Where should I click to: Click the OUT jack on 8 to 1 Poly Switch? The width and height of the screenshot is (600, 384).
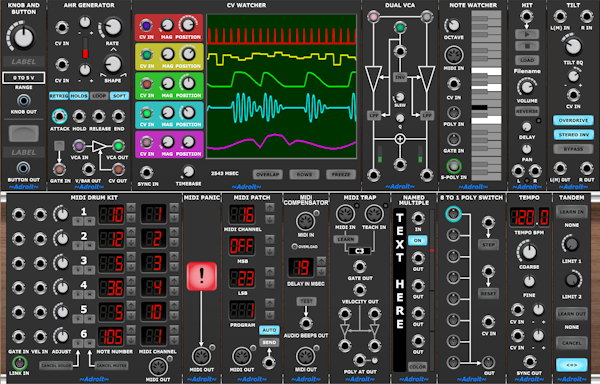click(x=488, y=362)
